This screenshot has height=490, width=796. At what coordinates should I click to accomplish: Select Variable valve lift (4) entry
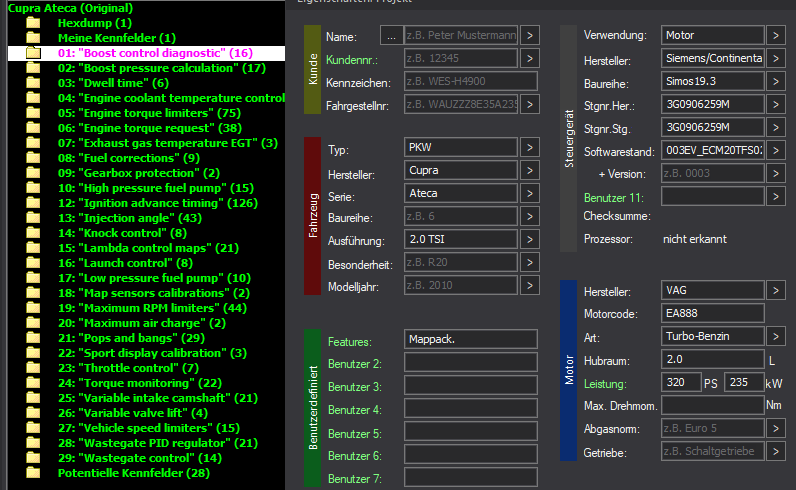click(133, 413)
